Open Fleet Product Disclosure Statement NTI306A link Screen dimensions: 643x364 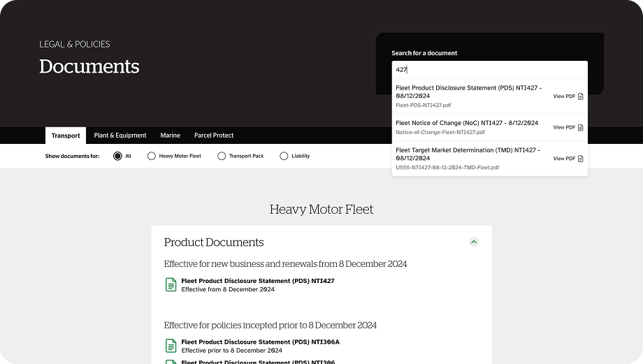click(x=260, y=342)
